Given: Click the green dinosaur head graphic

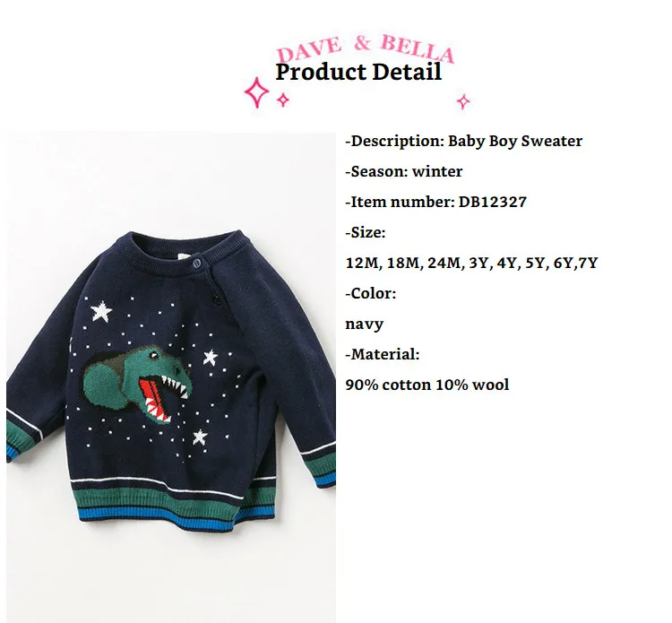Looking at the screenshot, I should (137, 384).
